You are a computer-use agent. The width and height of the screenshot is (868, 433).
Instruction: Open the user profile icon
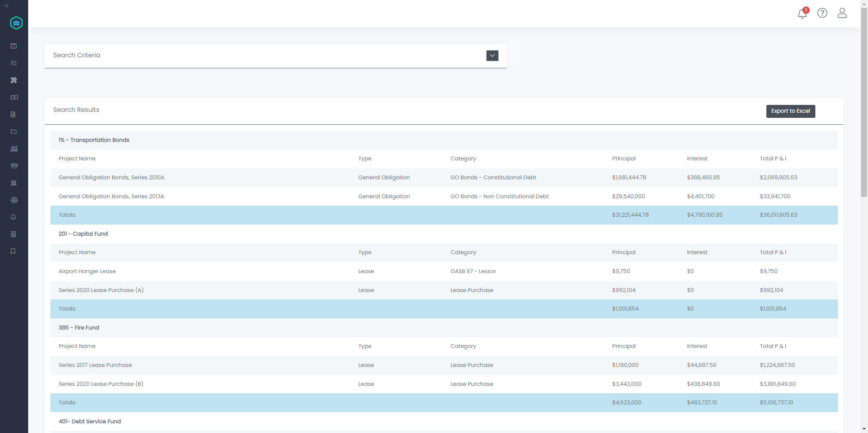(842, 13)
